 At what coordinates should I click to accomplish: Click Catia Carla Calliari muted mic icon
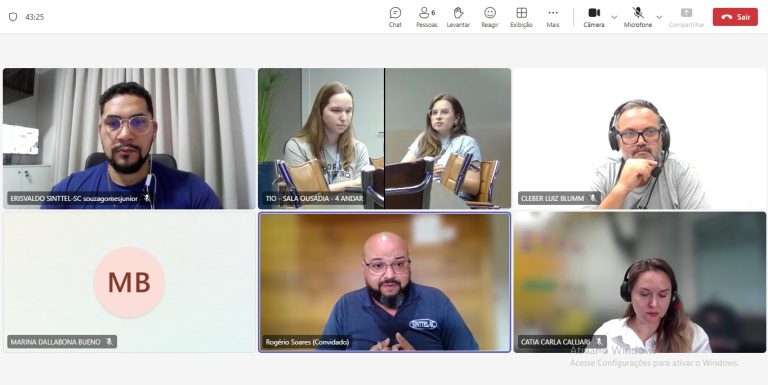(599, 341)
